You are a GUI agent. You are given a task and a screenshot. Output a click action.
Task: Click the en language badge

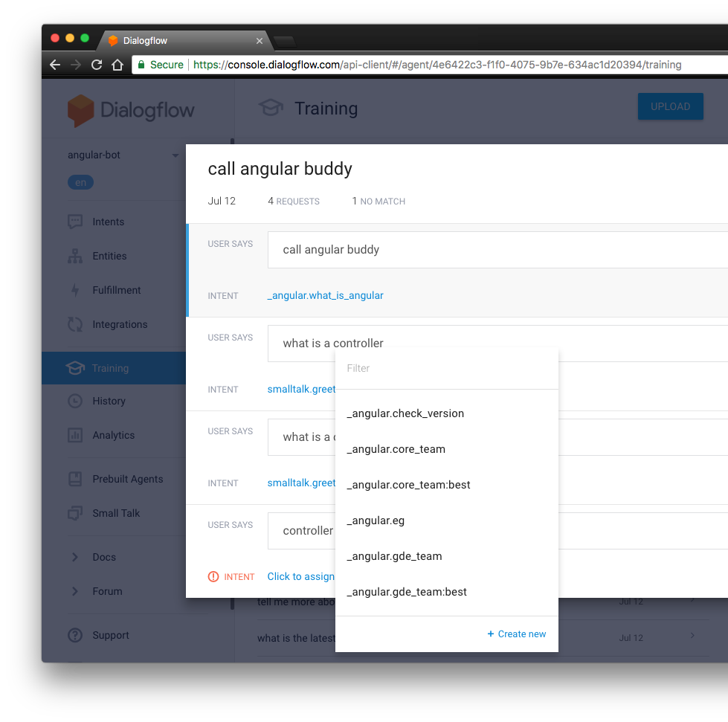(80, 182)
